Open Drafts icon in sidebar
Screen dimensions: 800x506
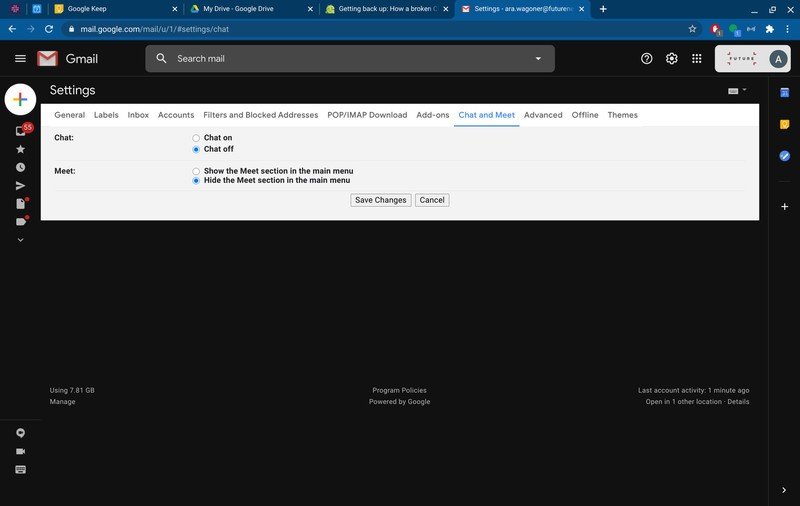click(21, 203)
